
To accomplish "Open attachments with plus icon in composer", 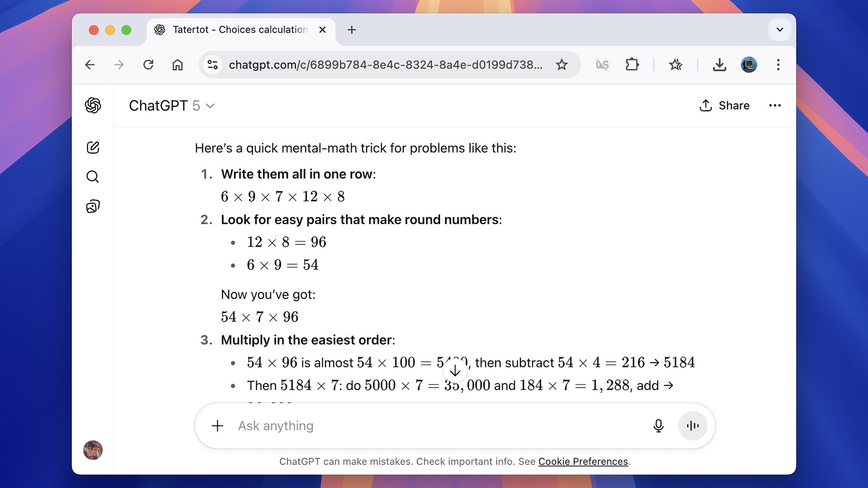I will 217,426.
